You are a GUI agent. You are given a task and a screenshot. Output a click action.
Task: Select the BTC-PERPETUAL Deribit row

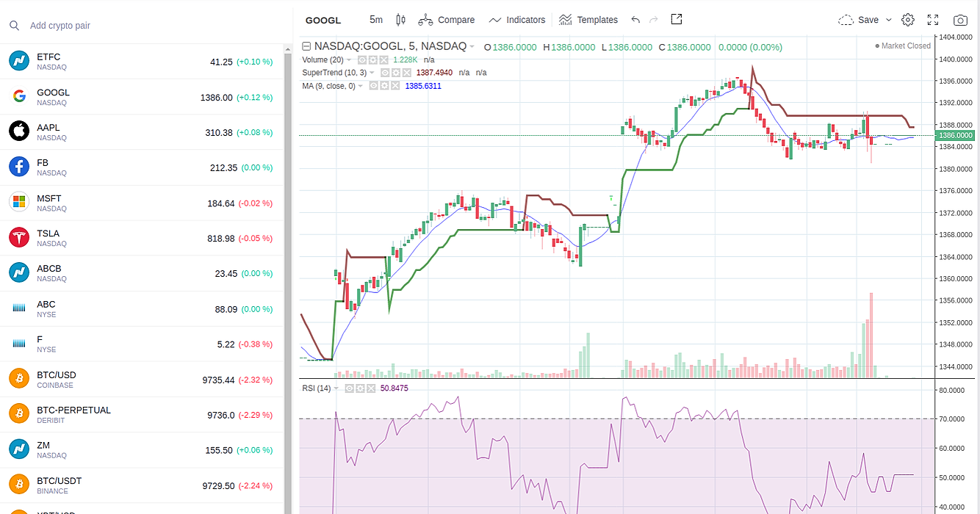(x=141, y=415)
